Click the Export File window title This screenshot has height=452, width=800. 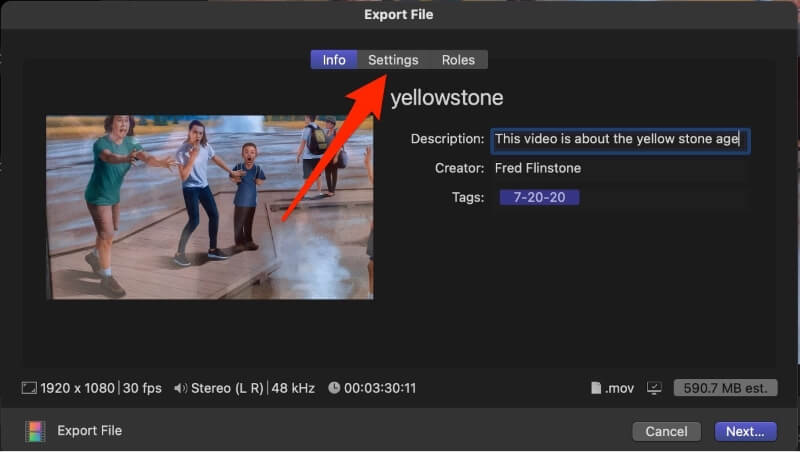coord(398,15)
